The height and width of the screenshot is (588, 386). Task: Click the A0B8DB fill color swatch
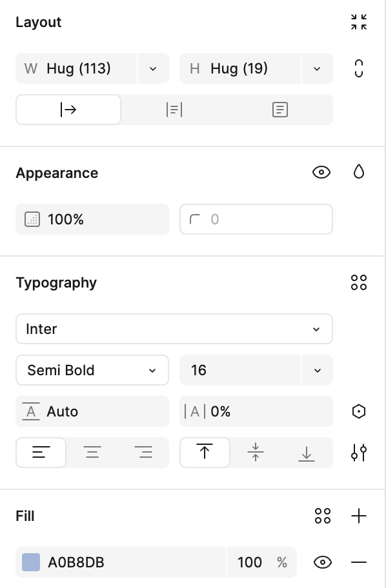pos(31,562)
